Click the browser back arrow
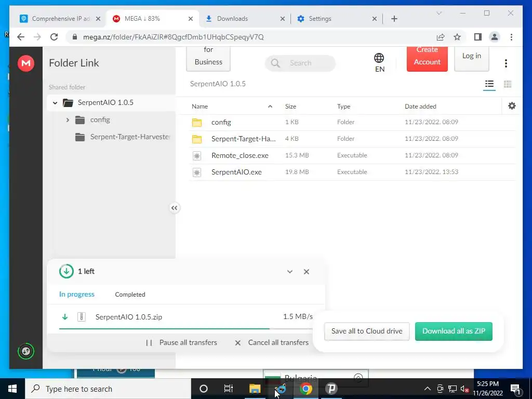 tap(21, 37)
